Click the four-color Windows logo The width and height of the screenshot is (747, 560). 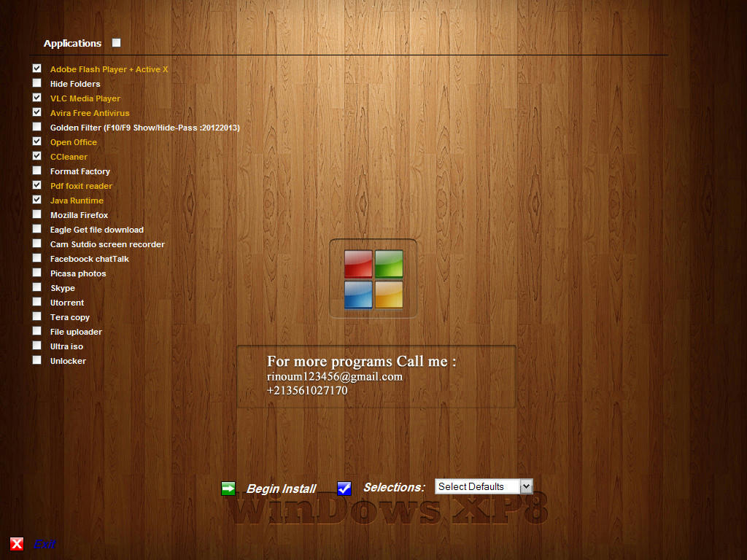[373, 279]
